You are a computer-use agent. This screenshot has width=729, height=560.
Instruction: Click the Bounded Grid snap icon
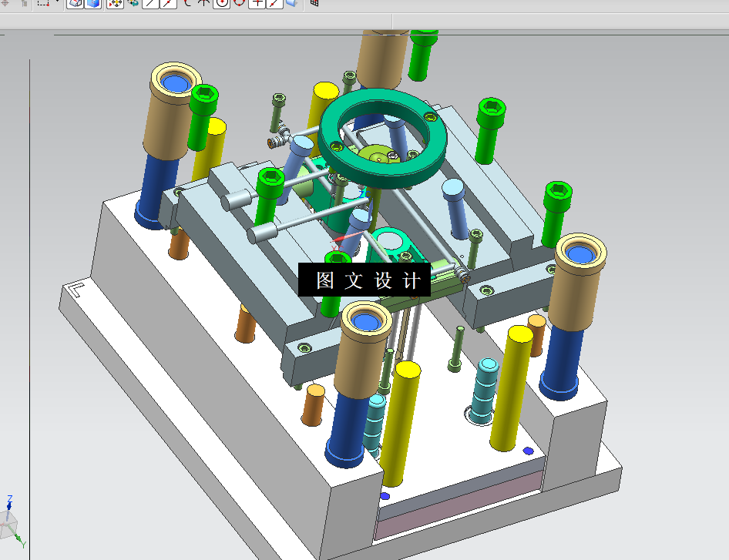point(314,3)
